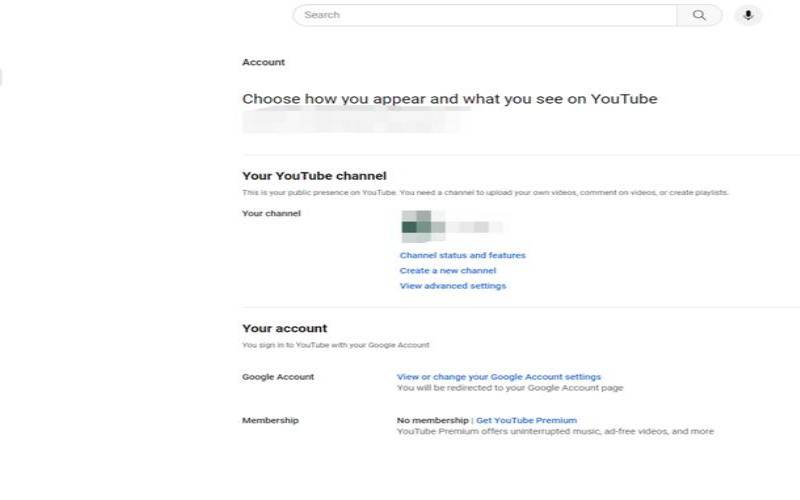Open Channel status and features link
The height and width of the screenshot is (500, 800).
(x=462, y=255)
